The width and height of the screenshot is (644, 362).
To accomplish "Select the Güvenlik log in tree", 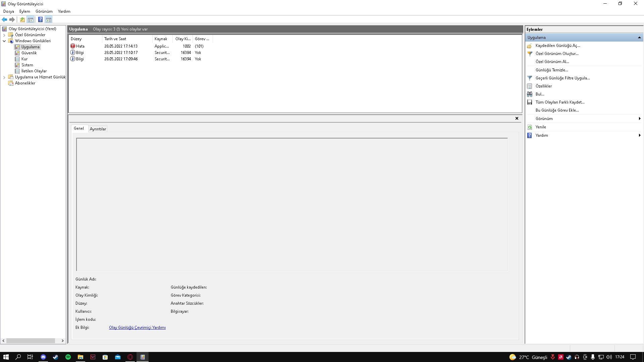I will click(29, 53).
